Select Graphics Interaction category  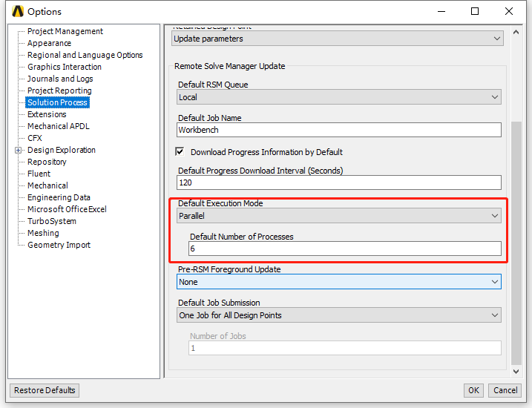click(x=65, y=67)
